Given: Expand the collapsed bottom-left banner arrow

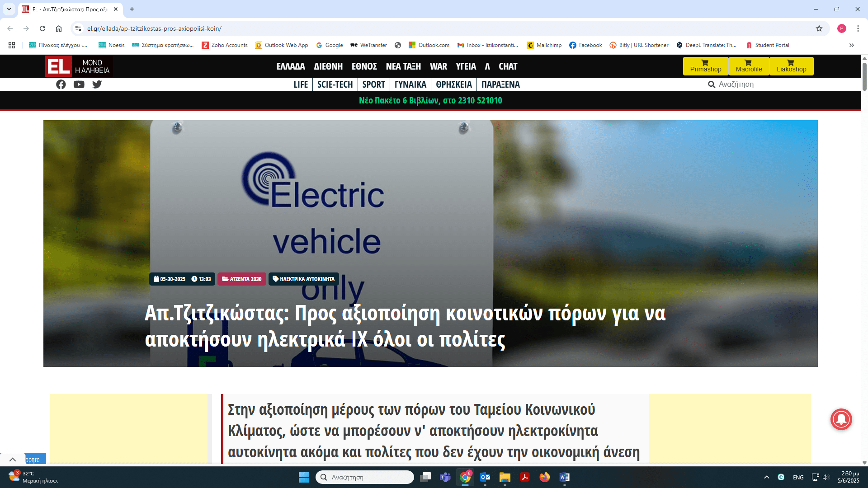Looking at the screenshot, I should point(13,460).
